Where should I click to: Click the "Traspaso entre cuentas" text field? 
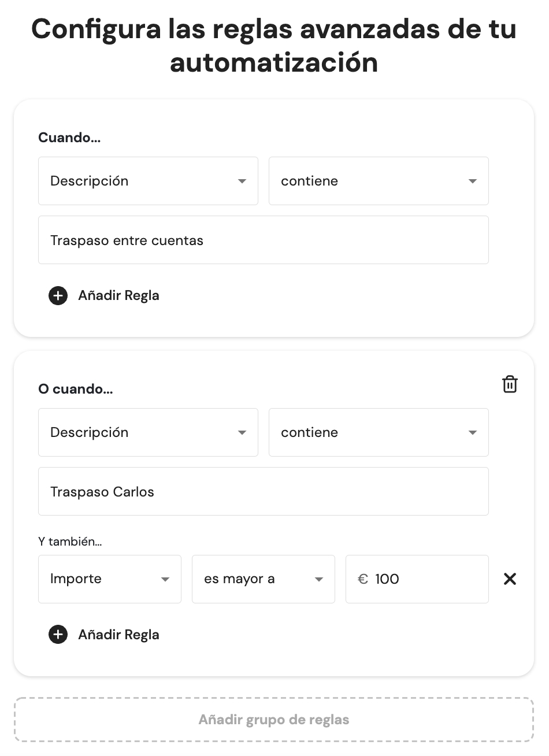263,240
